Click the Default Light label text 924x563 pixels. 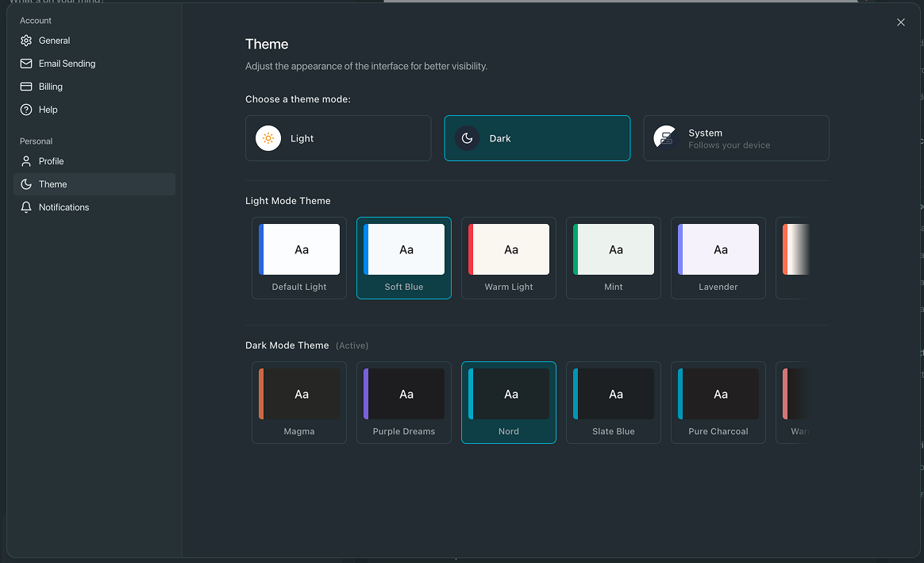299,287
